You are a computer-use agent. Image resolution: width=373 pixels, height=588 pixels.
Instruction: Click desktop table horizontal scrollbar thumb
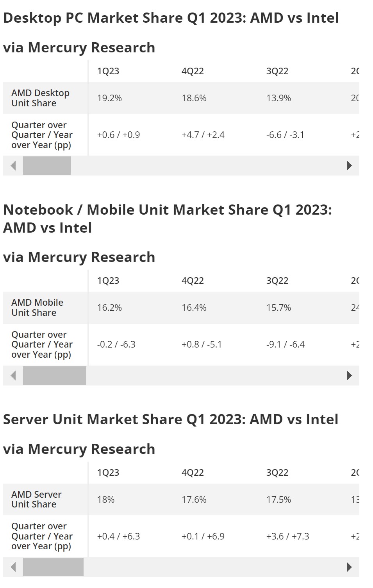[47, 166]
